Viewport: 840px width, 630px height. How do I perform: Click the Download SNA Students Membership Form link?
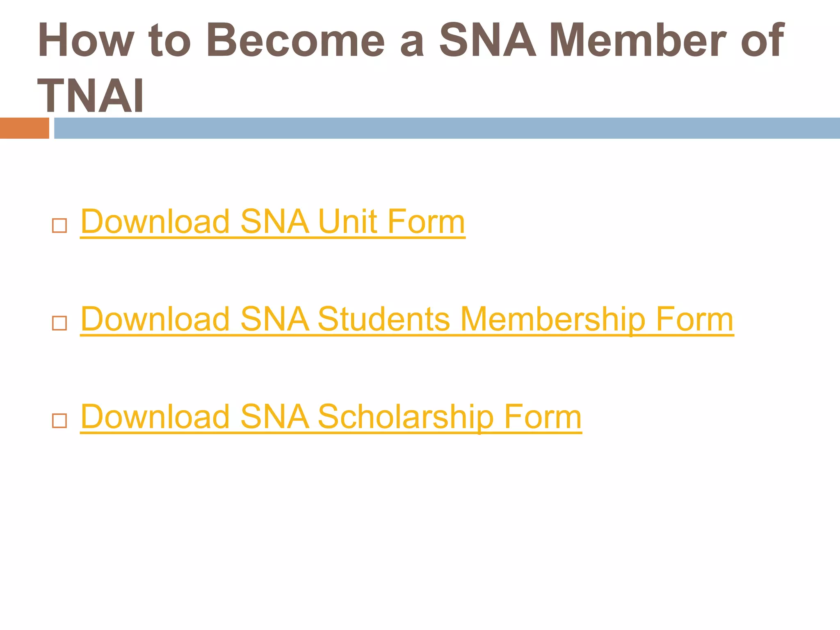point(406,320)
